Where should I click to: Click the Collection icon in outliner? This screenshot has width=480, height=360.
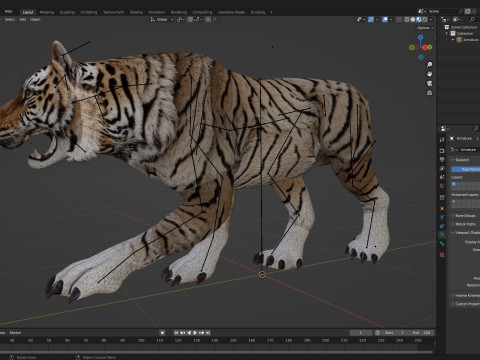click(453, 33)
